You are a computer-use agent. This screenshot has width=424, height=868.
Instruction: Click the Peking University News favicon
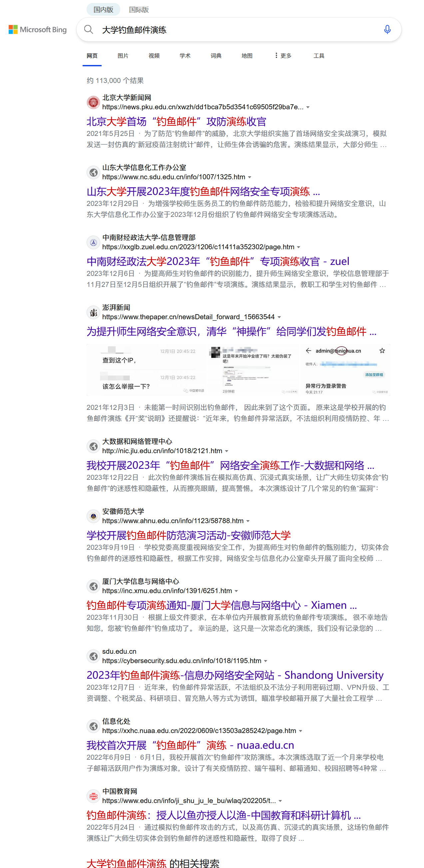point(93,102)
